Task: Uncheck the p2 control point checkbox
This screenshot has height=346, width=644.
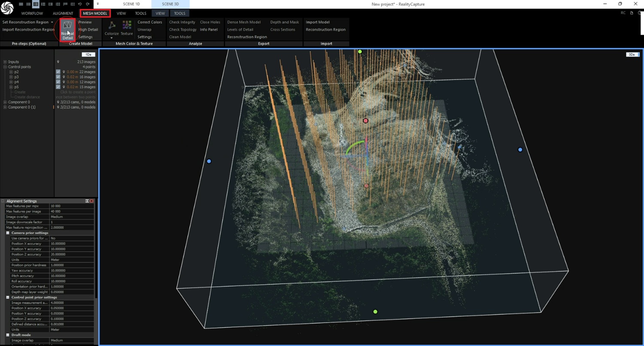Action: click(x=58, y=72)
